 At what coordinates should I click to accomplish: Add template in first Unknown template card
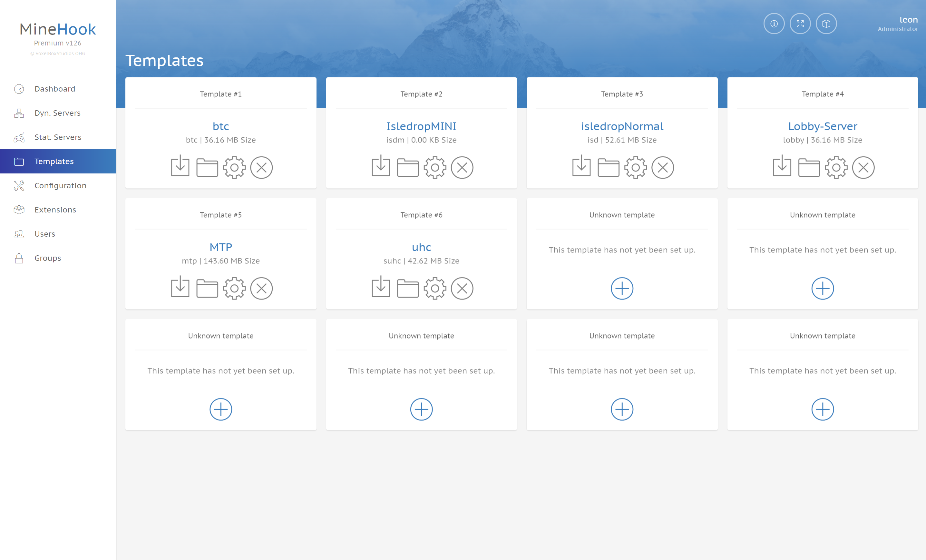tap(622, 288)
